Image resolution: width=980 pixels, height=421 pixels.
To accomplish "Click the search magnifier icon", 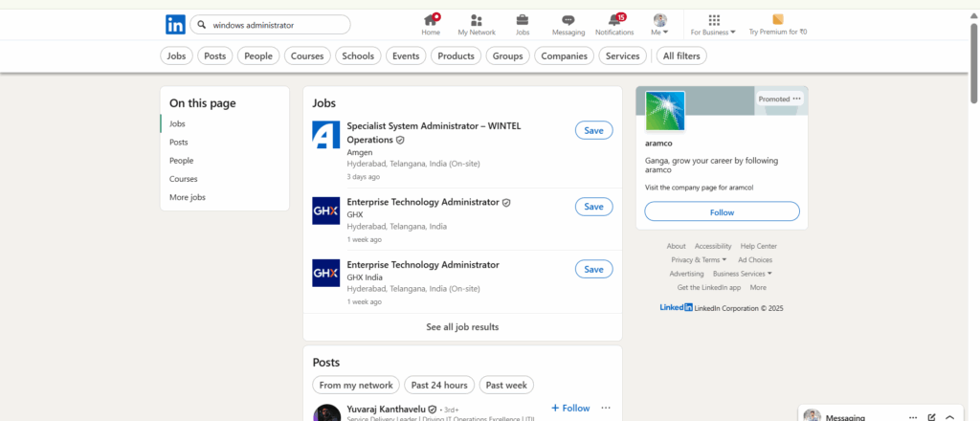I will [x=202, y=25].
